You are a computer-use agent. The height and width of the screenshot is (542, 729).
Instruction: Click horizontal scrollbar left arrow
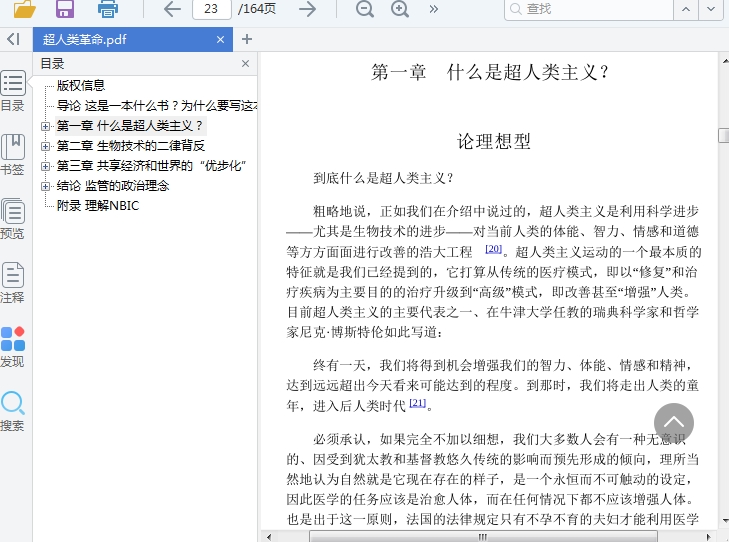tap(269, 537)
